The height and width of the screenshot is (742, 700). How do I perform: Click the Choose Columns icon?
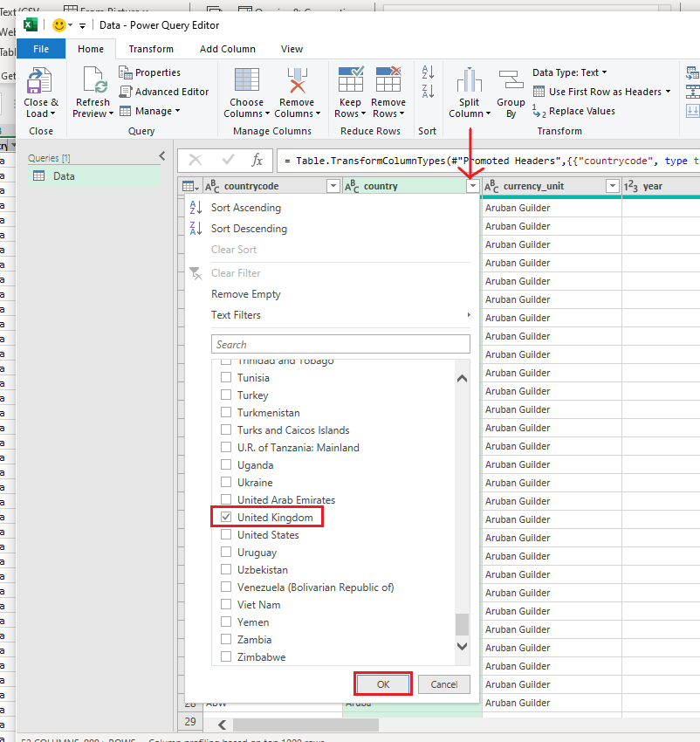(246, 80)
